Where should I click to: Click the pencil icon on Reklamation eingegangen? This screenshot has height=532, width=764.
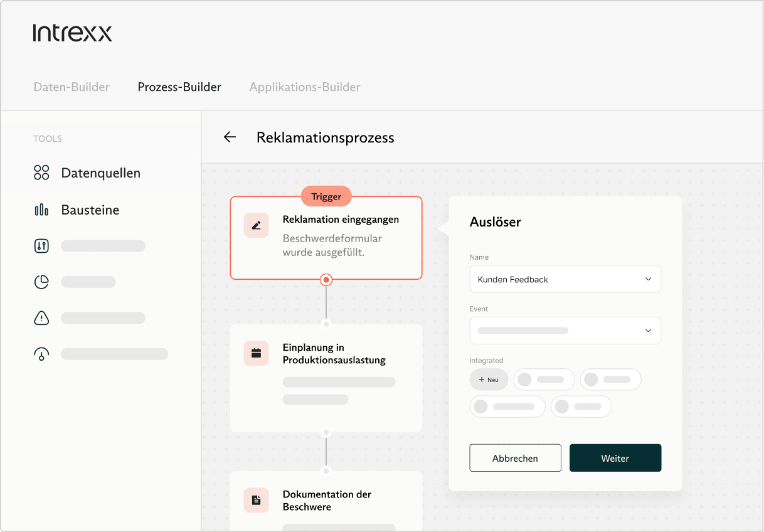click(x=256, y=225)
